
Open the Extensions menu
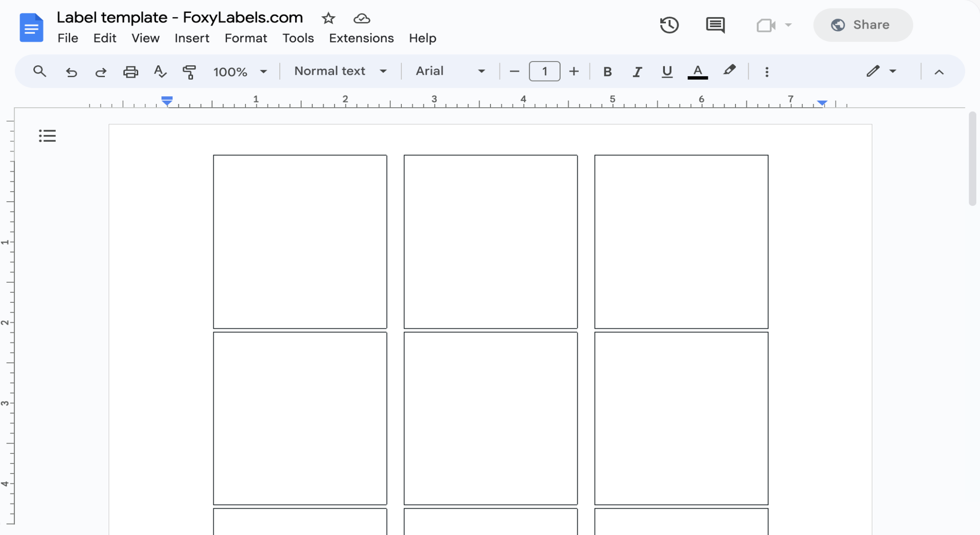click(361, 38)
